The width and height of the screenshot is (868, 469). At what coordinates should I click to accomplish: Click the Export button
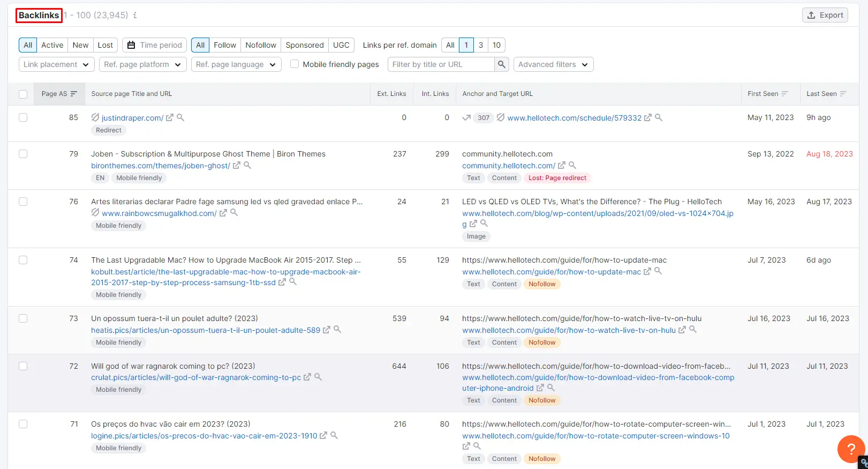click(825, 15)
